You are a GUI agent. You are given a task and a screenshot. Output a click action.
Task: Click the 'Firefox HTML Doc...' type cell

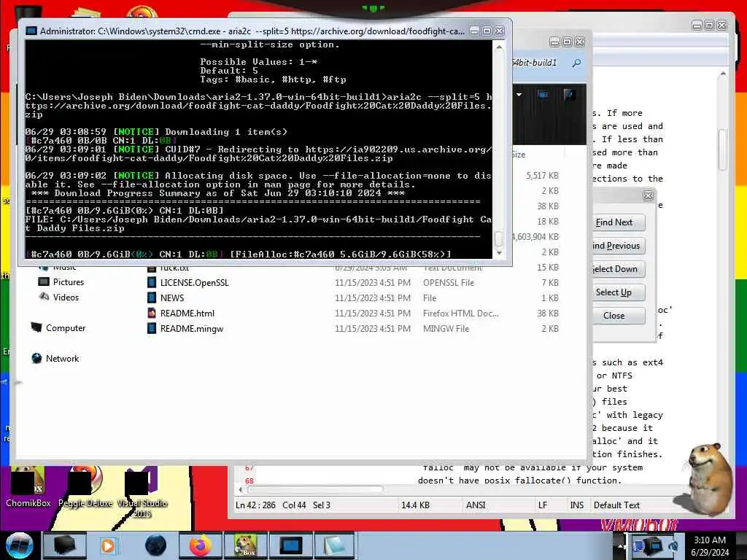tap(461, 314)
